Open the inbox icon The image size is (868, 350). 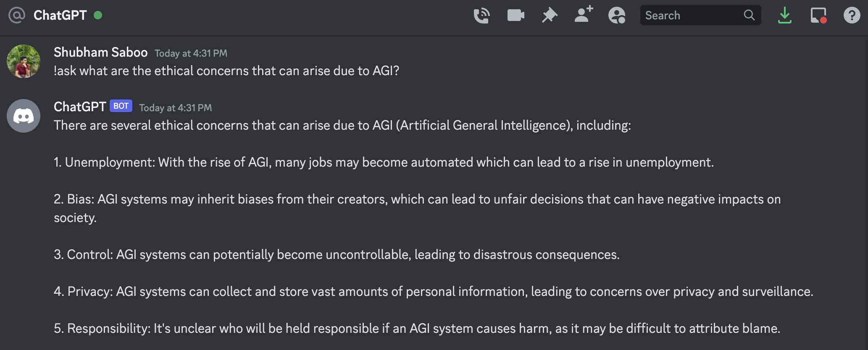(818, 16)
